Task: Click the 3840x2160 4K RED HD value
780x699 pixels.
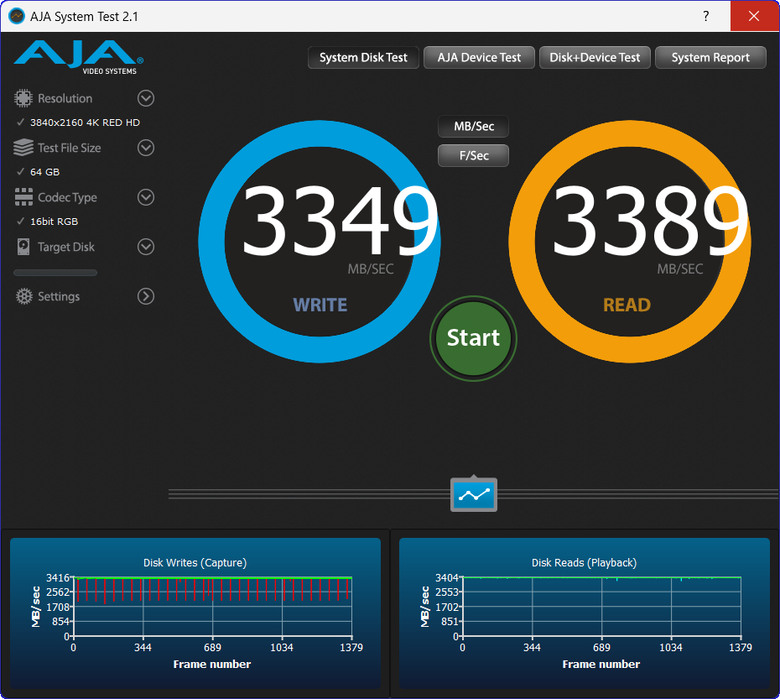Action: pos(85,122)
